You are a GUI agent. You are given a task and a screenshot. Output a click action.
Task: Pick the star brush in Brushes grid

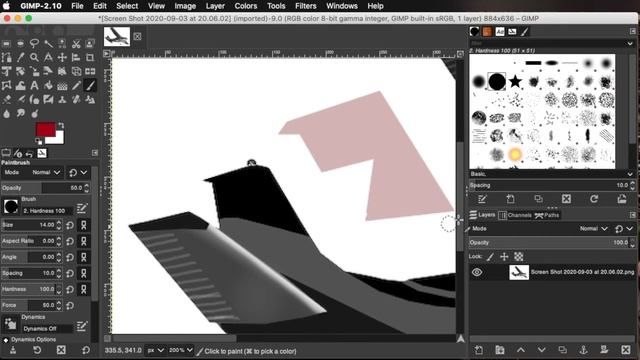515,82
